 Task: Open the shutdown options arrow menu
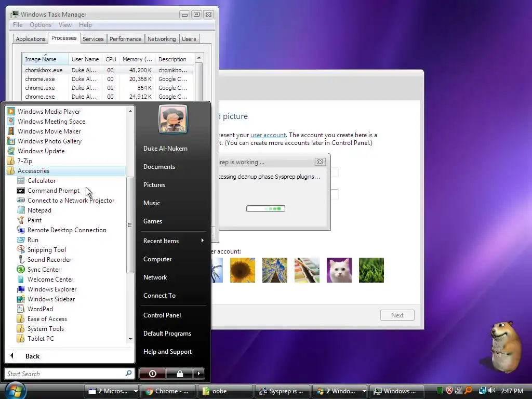[199, 374]
